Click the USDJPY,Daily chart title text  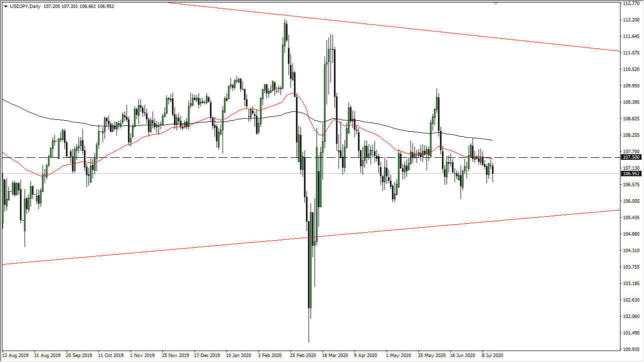tap(25, 6)
